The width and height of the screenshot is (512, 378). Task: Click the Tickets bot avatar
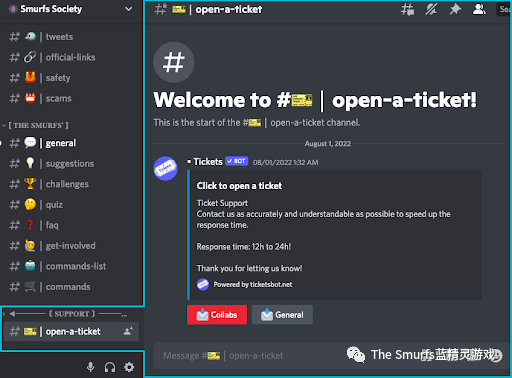pos(165,168)
